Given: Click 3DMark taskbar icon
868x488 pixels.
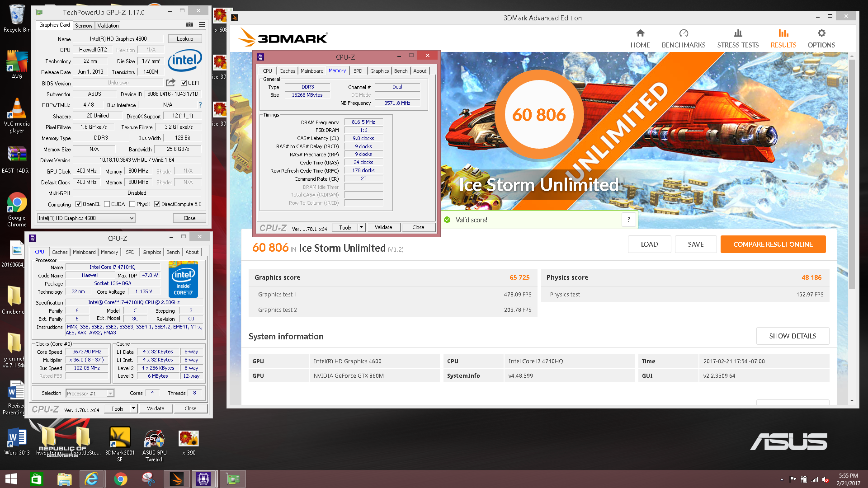Looking at the screenshot, I should (x=176, y=479).
